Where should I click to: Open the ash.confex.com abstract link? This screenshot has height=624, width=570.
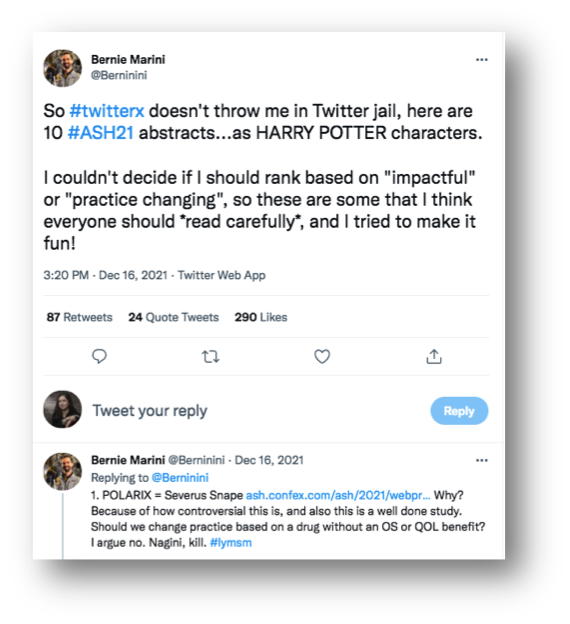pyautogui.click(x=338, y=495)
